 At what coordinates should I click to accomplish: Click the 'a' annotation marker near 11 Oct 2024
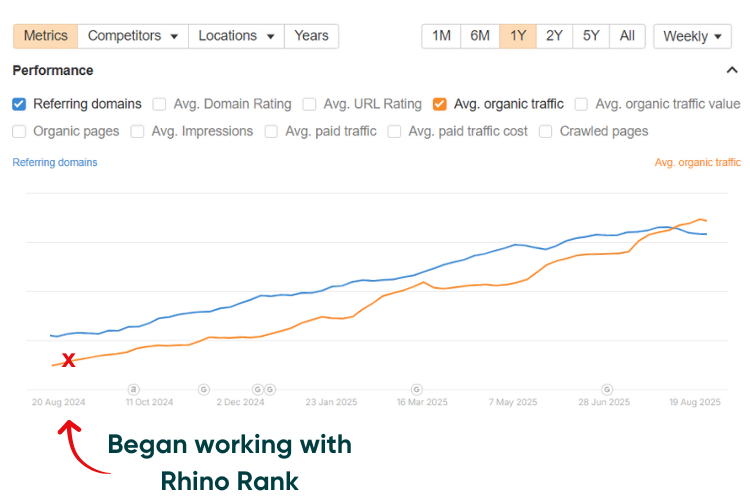tap(134, 389)
